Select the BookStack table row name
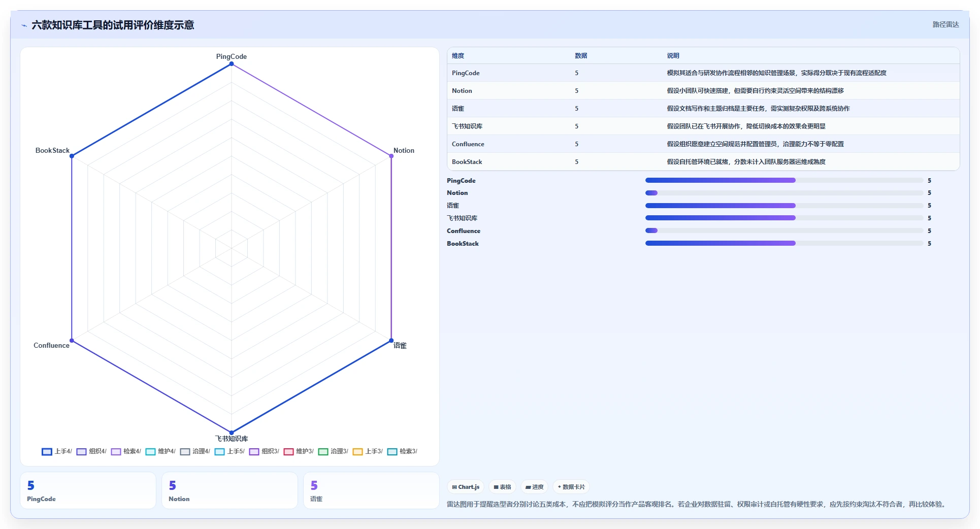The width and height of the screenshot is (980, 529). [x=467, y=162]
